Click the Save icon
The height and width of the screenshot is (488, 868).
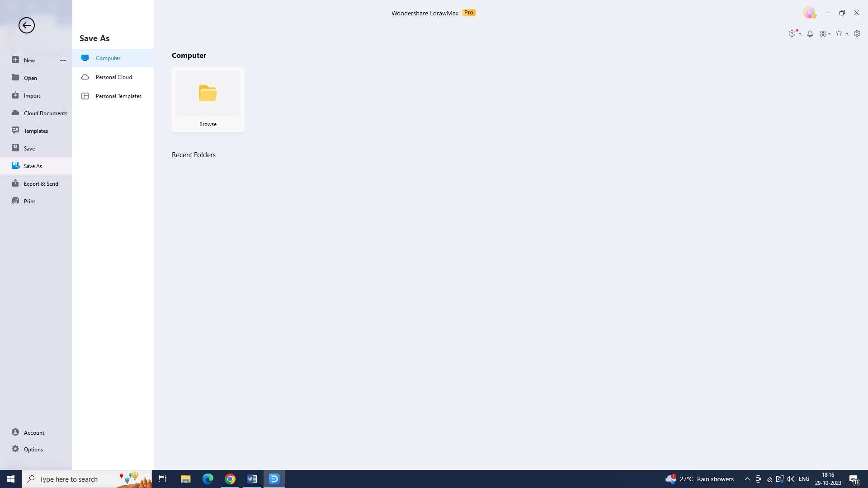point(15,148)
